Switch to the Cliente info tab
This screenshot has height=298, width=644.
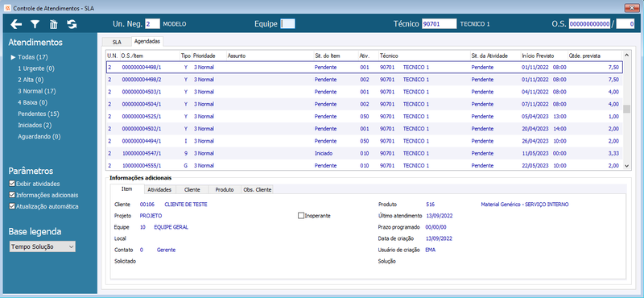tap(192, 189)
